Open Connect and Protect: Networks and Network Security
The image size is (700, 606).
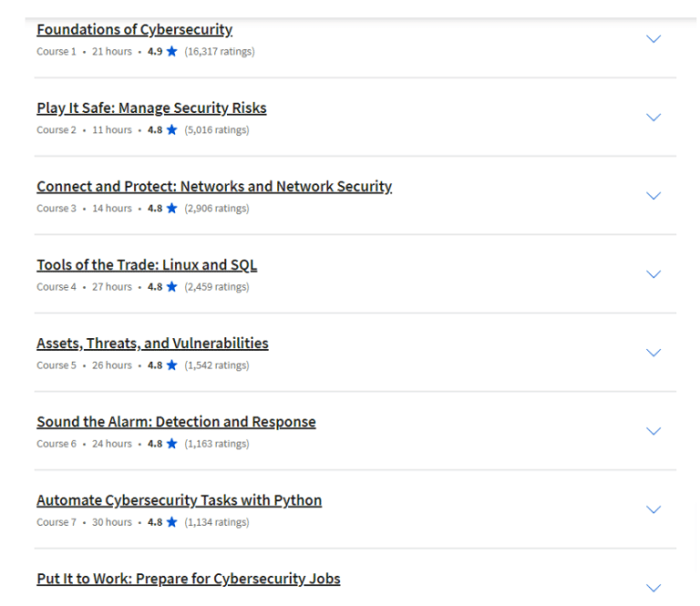point(214,187)
